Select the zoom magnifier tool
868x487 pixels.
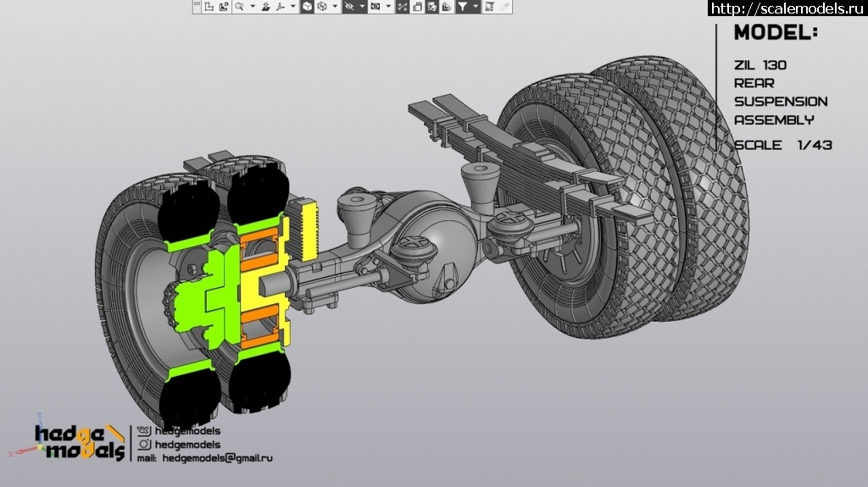coord(240,7)
